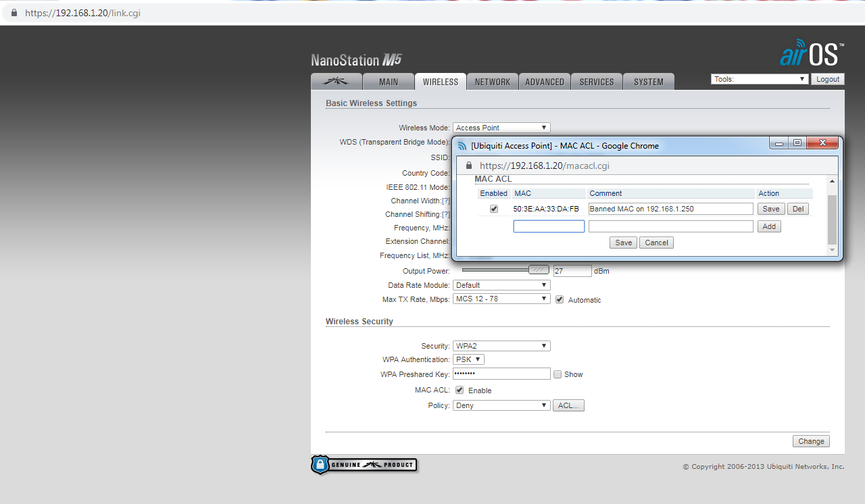The height and width of the screenshot is (504, 865).
Task: Uncheck Enabled box for 50:3E:AA:33:DA:FB
Action: pyautogui.click(x=493, y=209)
